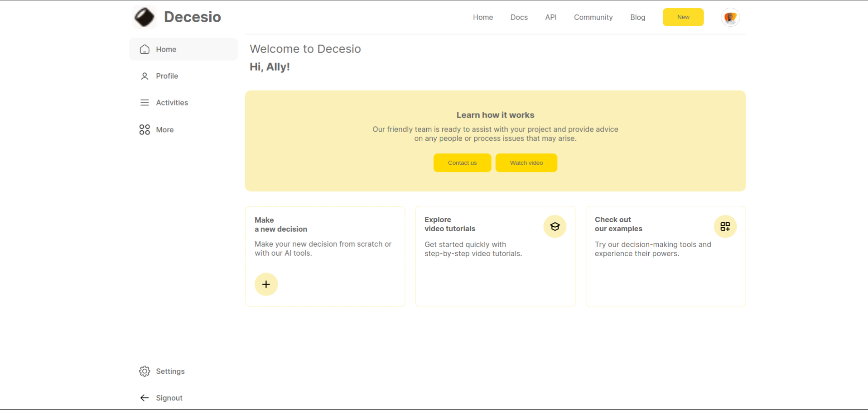Viewport: 868px width, 410px height.
Task: Click the house icon beside Home in the sidebar
Action: (145, 49)
